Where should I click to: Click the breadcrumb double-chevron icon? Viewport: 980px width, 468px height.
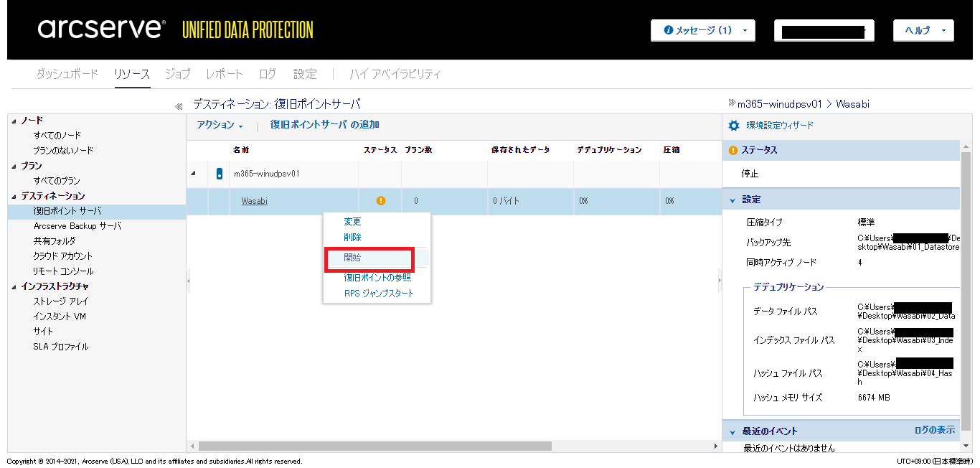(732, 103)
